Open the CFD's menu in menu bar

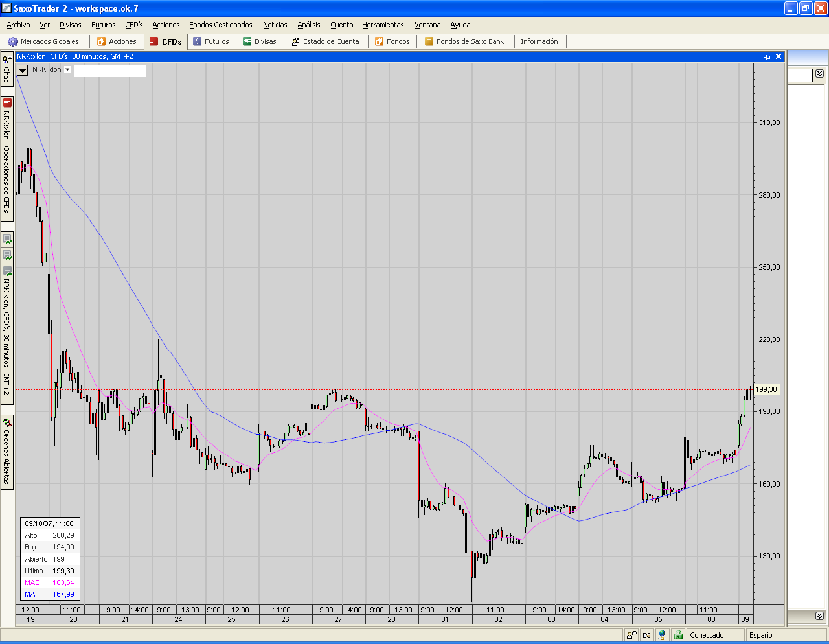pyautogui.click(x=134, y=25)
